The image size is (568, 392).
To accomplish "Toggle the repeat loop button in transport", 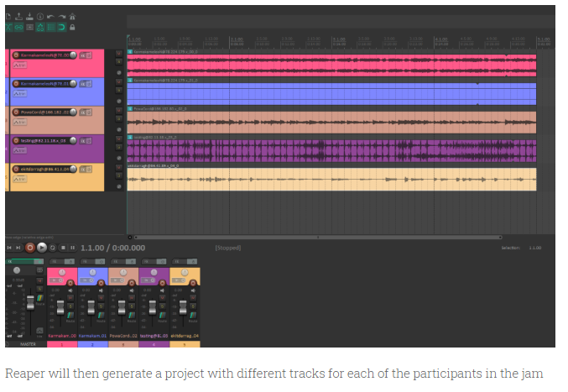I will click(52, 248).
